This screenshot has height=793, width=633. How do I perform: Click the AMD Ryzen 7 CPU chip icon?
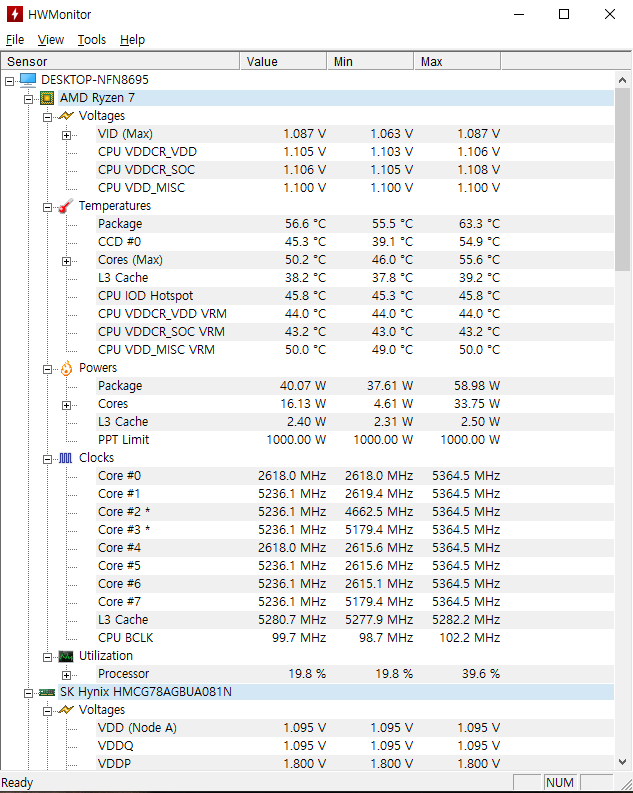tap(47, 98)
